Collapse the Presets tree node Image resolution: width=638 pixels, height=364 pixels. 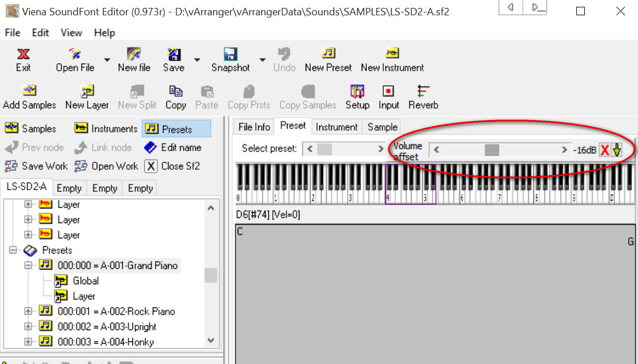coord(13,250)
